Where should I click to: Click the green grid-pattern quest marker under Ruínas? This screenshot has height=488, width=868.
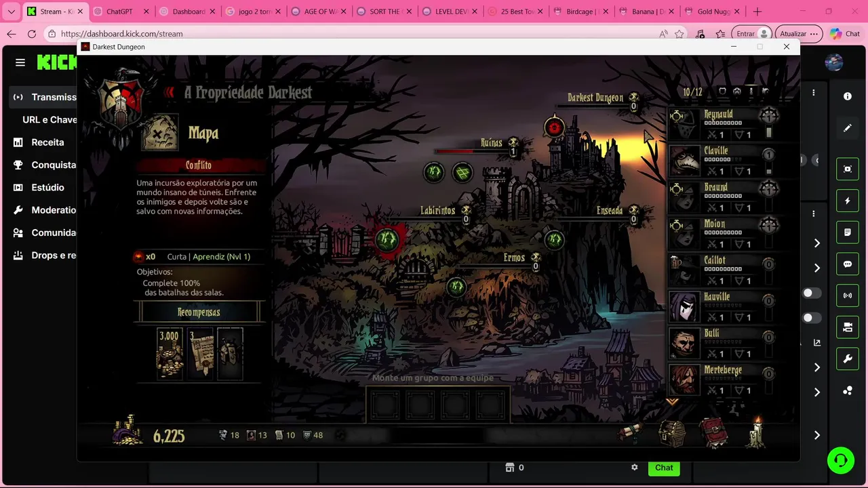[x=462, y=172]
